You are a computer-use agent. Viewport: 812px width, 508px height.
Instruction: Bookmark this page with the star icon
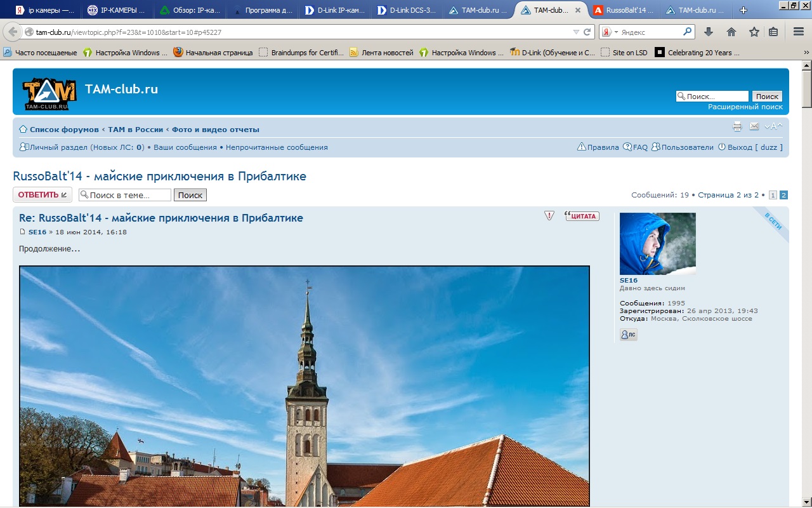754,32
